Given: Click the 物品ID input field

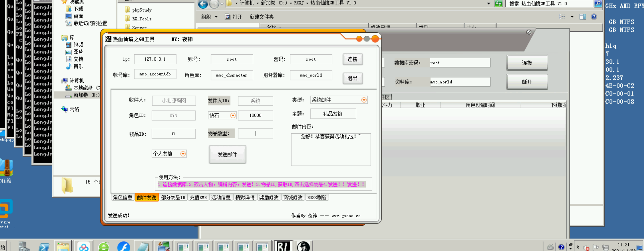Looking at the screenshot, I should point(173,134).
